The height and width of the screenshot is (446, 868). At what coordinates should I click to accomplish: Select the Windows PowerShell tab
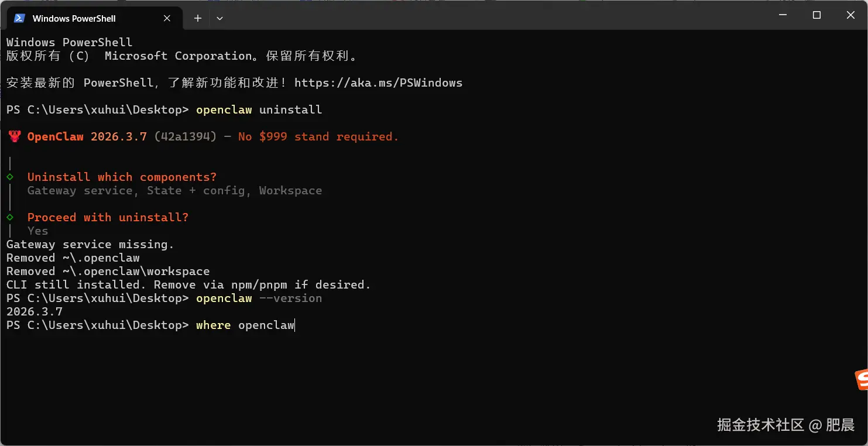(x=74, y=18)
